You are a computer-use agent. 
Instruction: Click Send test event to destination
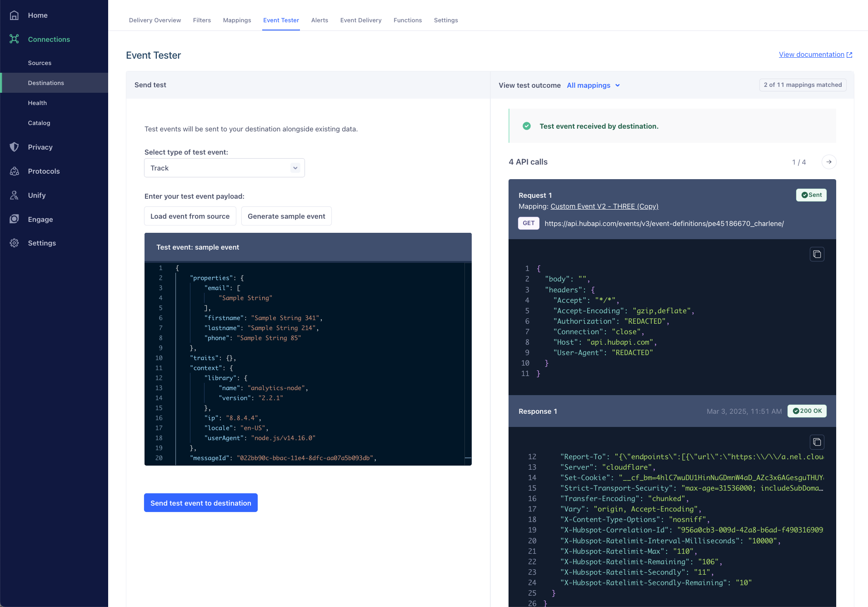(x=200, y=503)
